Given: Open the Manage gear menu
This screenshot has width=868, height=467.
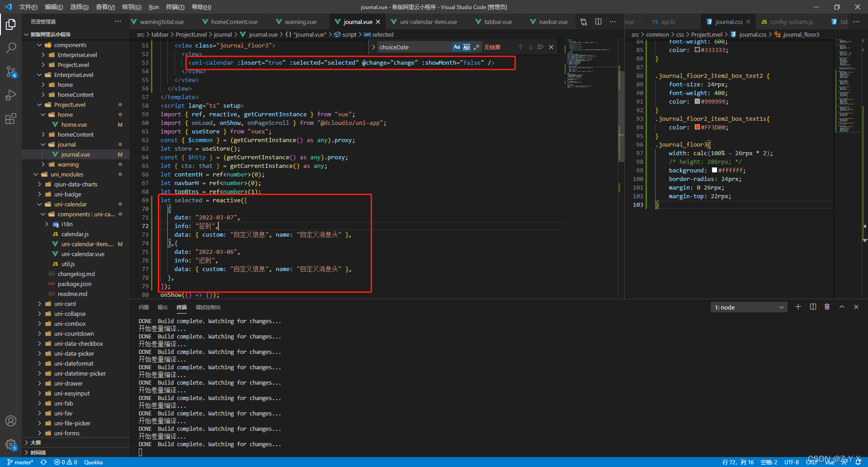Looking at the screenshot, I should point(11,444).
